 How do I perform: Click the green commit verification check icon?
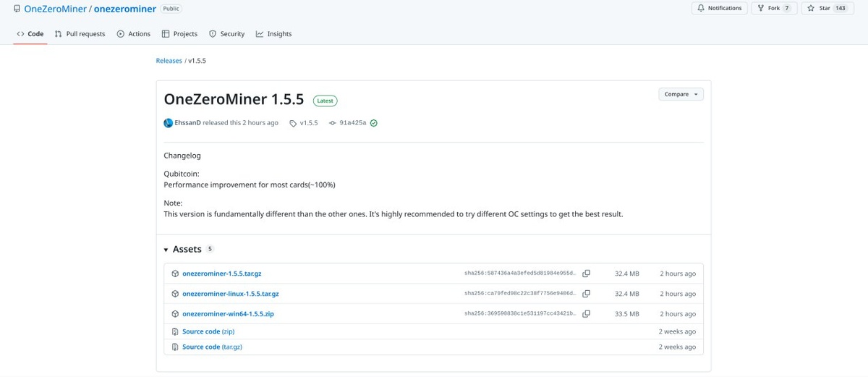(x=374, y=123)
